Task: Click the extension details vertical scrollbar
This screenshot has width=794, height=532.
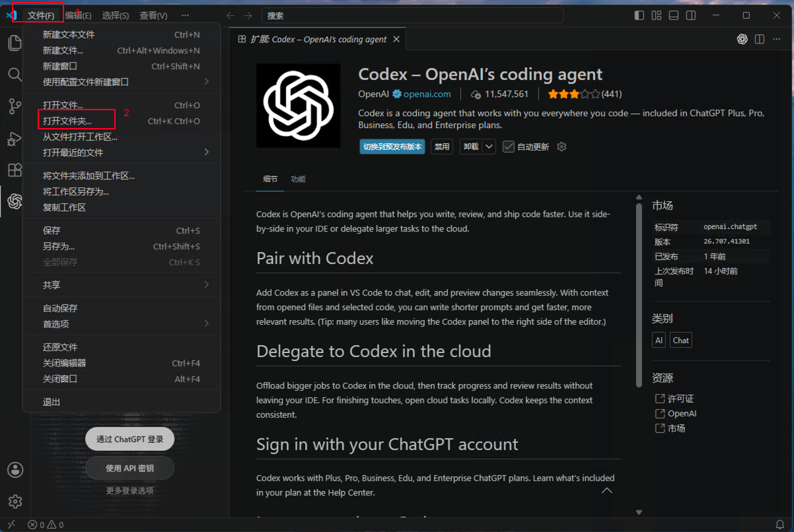Action: coord(639,295)
